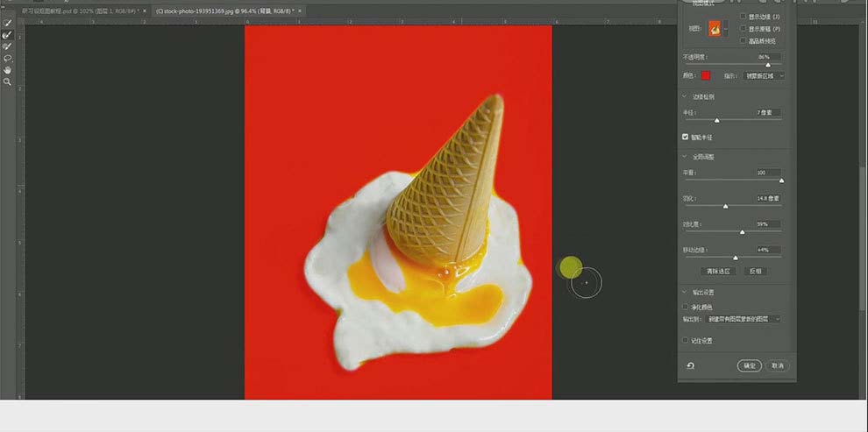This screenshot has width=868, height=432.
Task: Click the smooth slider handle
Action: 782,181
